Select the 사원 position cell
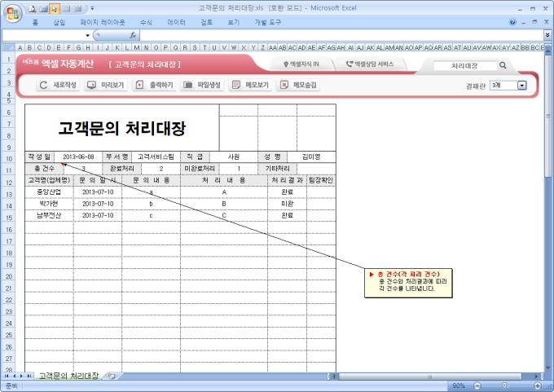The image size is (554, 392). [x=234, y=157]
